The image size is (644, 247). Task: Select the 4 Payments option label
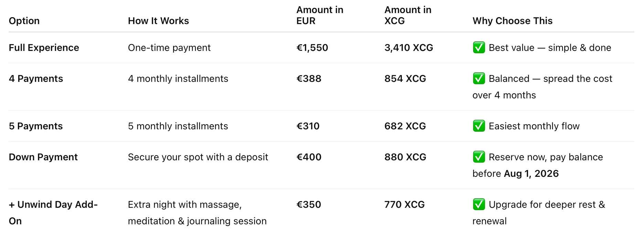pyautogui.click(x=36, y=79)
